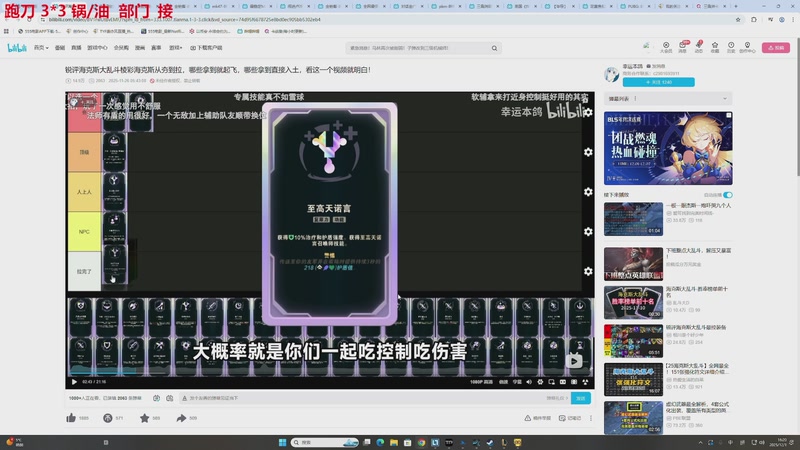Click the uploader avatar

[611, 74]
